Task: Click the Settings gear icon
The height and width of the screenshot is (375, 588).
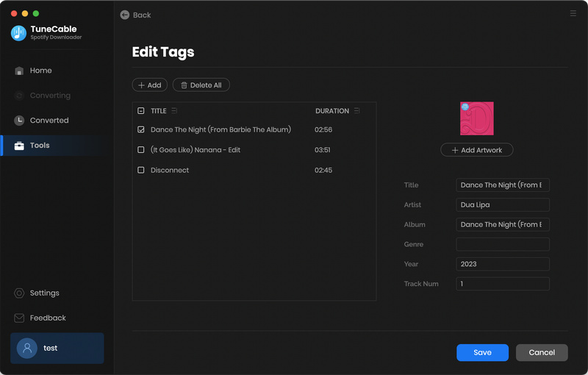Action: [19, 293]
